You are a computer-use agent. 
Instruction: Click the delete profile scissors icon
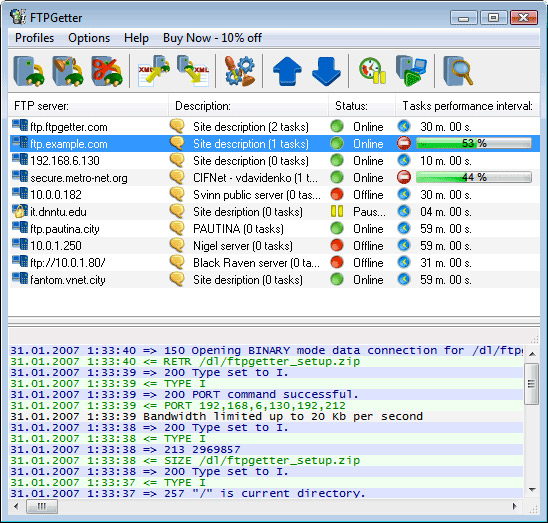pyautogui.click(x=107, y=71)
